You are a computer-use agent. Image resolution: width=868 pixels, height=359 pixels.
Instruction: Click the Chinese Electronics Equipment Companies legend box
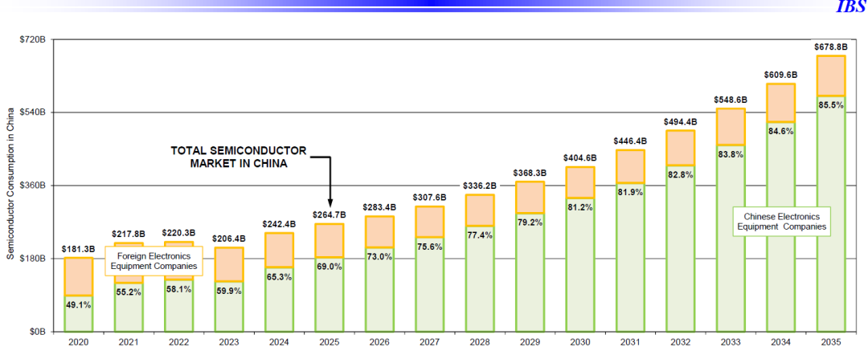coord(782,222)
